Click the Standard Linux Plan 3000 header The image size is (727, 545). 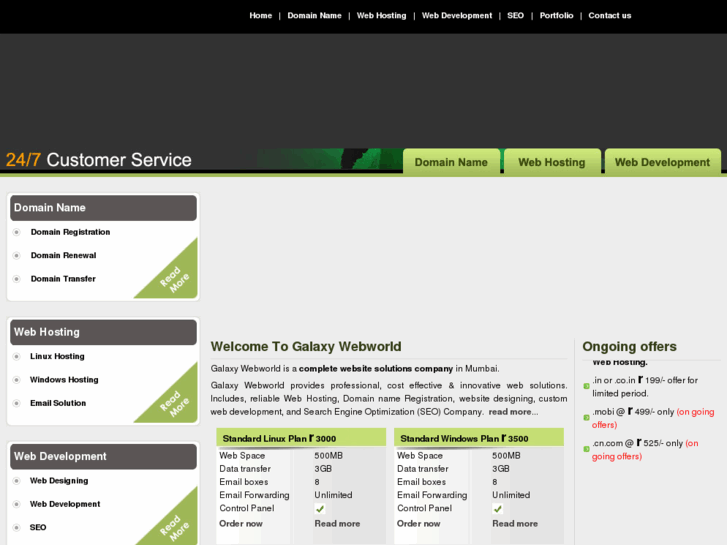(x=301, y=438)
